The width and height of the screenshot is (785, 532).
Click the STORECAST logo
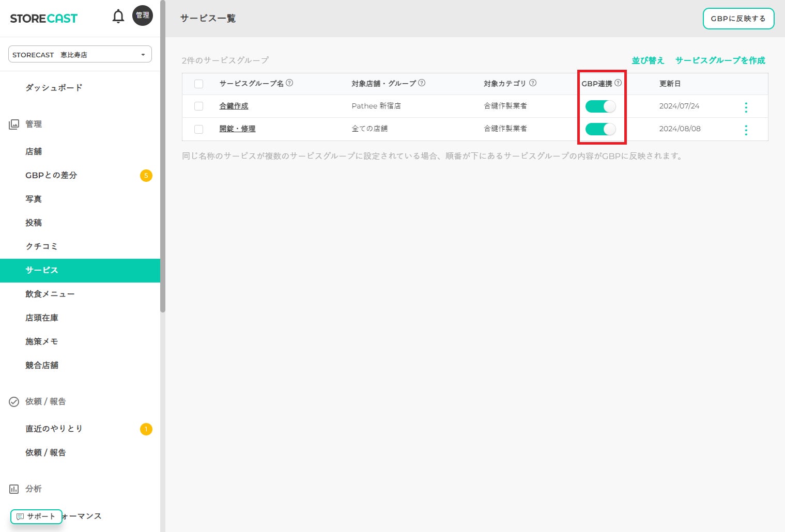click(x=44, y=19)
